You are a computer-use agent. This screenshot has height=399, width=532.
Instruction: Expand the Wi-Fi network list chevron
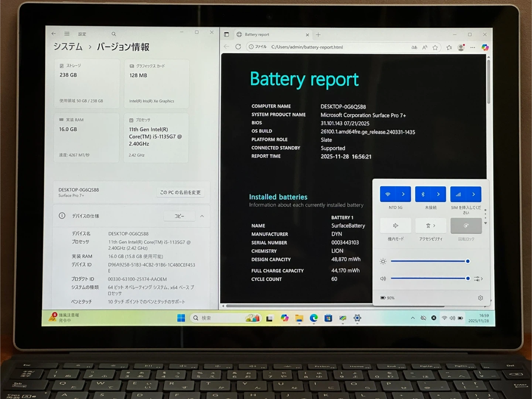tap(403, 194)
